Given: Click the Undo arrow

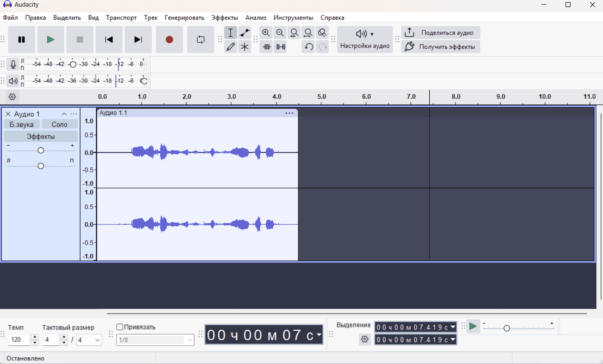Looking at the screenshot, I should point(309,47).
